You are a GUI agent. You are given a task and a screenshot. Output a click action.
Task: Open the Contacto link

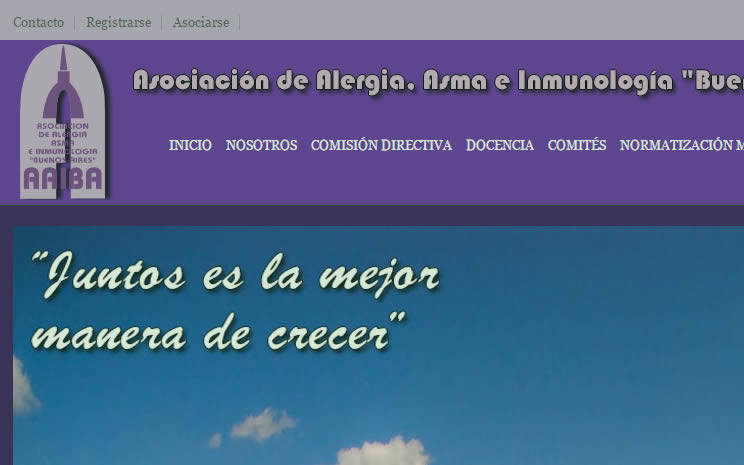[38, 22]
